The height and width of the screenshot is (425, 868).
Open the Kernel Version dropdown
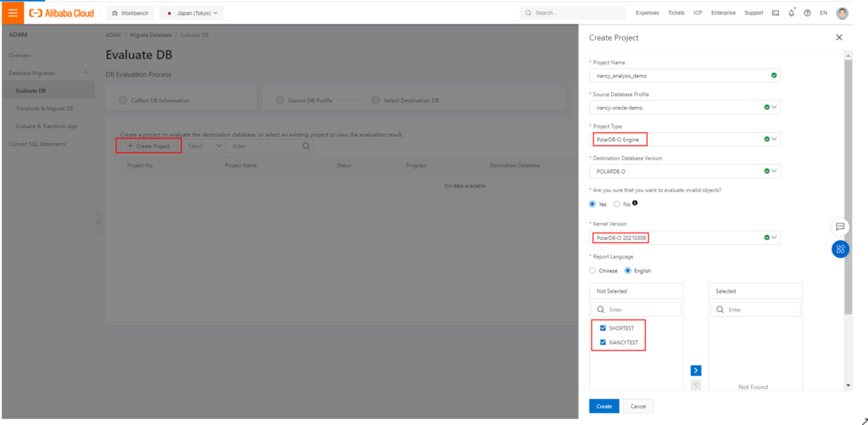pos(684,238)
